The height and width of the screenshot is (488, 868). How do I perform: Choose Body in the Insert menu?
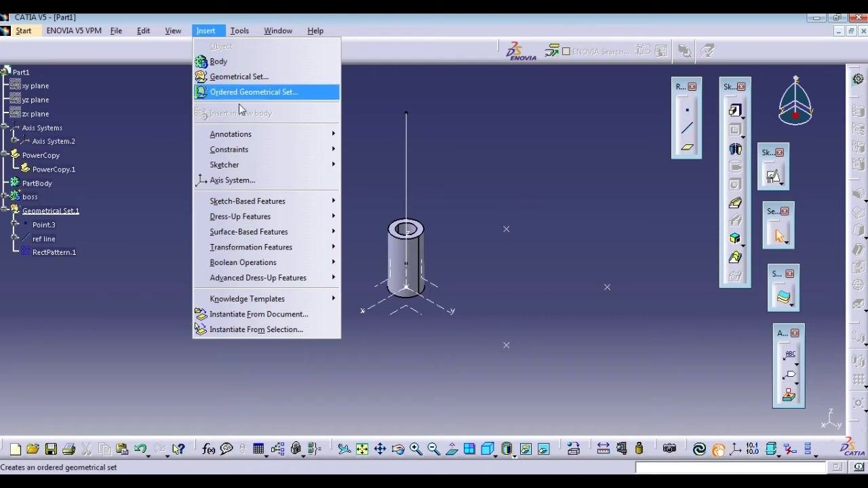267,62
